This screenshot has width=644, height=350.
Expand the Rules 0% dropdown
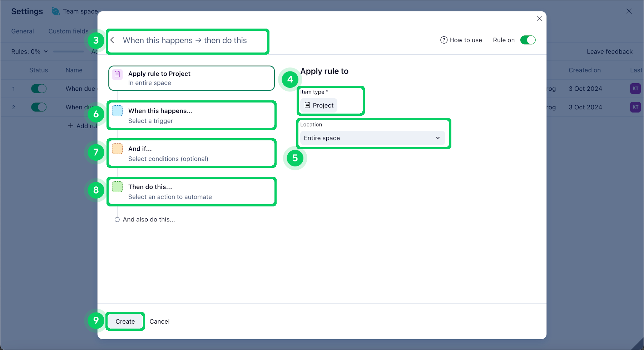coord(29,51)
